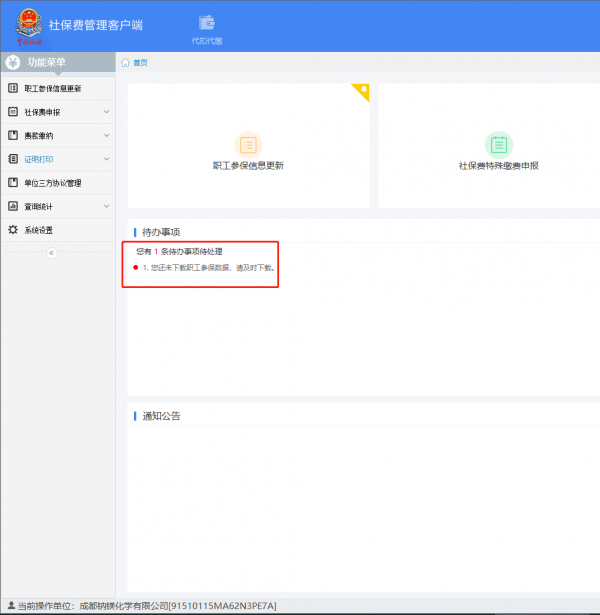Image resolution: width=600 pixels, height=615 pixels.
Task: Open the 首页 breadcrumb tab
Action: click(x=140, y=62)
